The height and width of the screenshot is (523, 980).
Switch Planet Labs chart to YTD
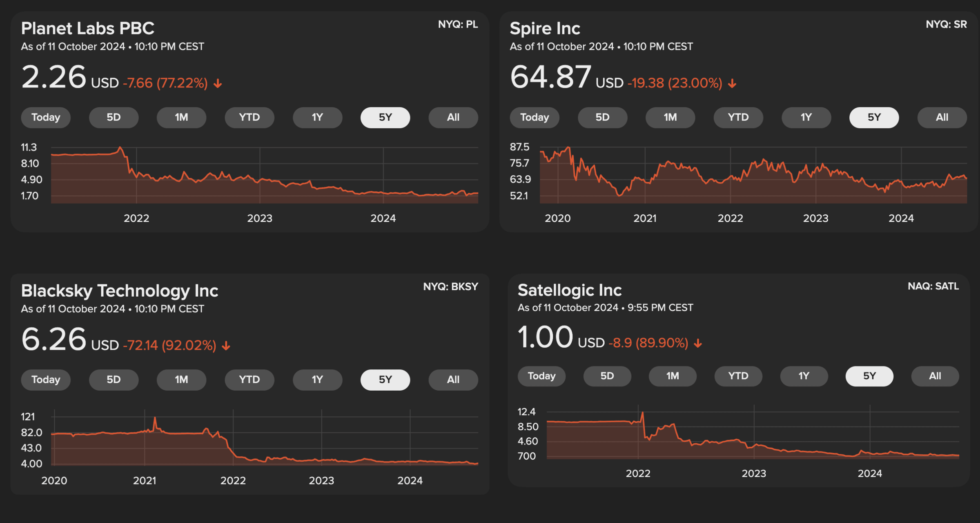click(x=249, y=118)
